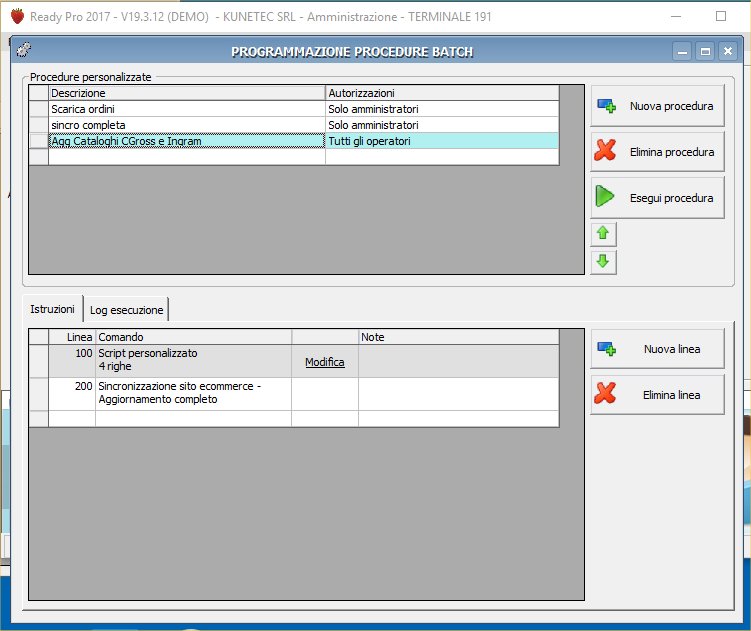Move procedure up with green up arrow
The width and height of the screenshot is (751, 631).
click(603, 234)
